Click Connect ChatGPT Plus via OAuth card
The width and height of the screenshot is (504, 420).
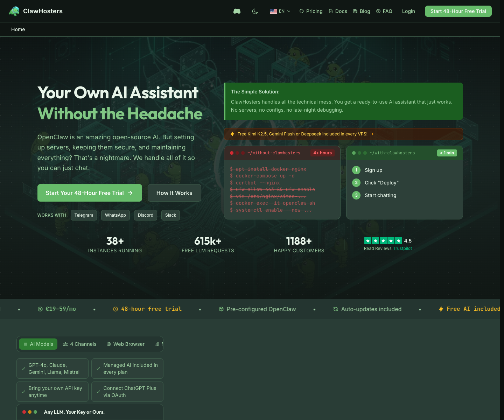(127, 392)
